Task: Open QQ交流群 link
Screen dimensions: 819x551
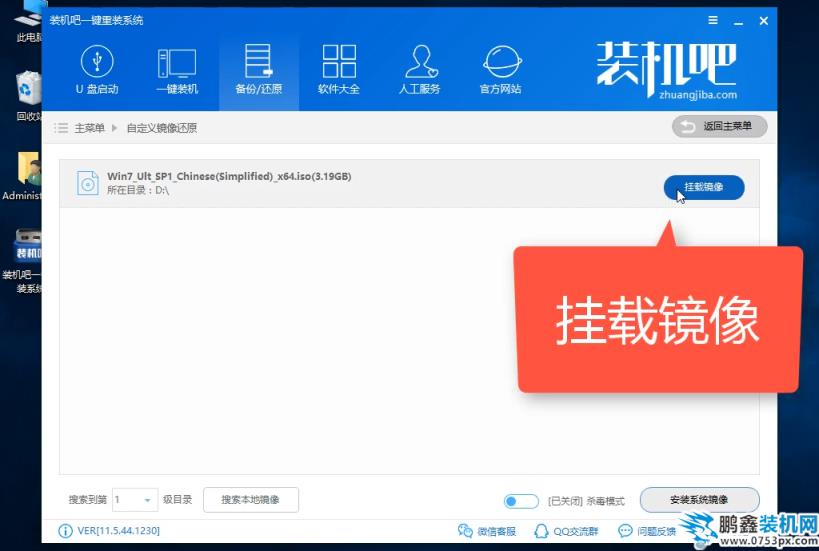Action: tap(566, 531)
